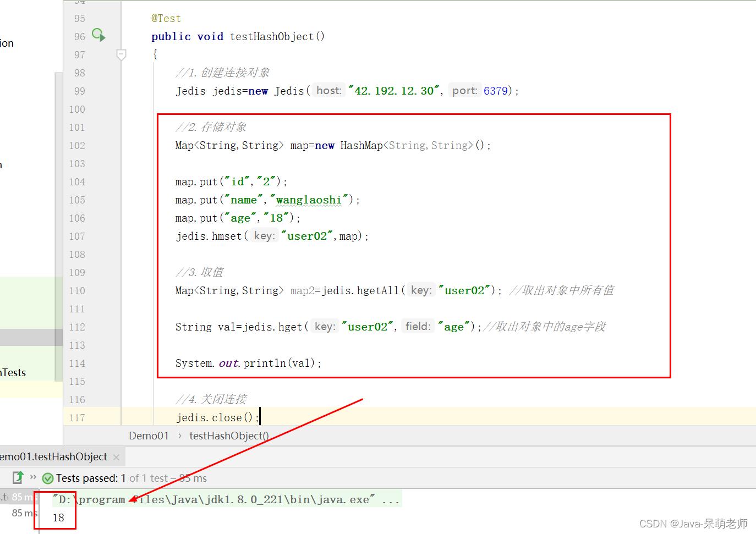This screenshot has width=756, height=534.
Task: Click line number 104 in the gutter
Action: click(77, 182)
